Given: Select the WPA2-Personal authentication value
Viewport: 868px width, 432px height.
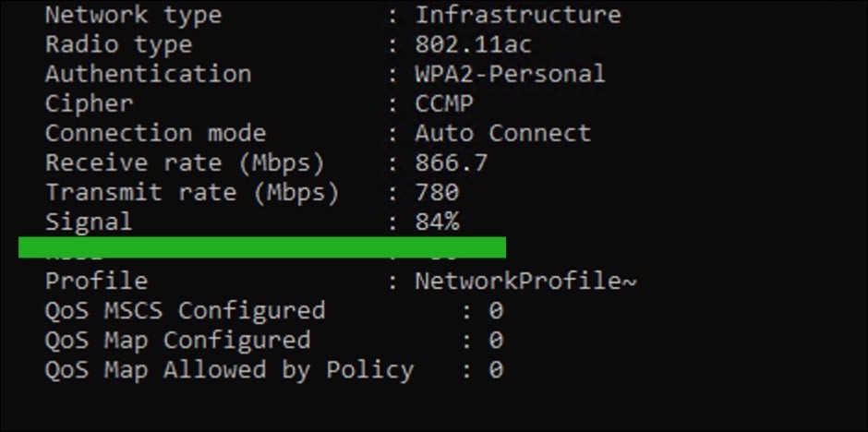Looking at the screenshot, I should [x=510, y=75].
